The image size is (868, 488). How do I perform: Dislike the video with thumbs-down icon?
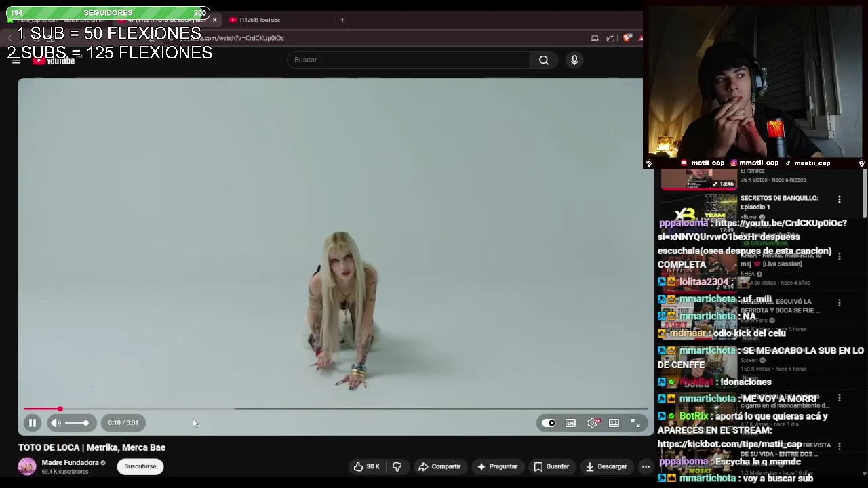pyautogui.click(x=397, y=466)
